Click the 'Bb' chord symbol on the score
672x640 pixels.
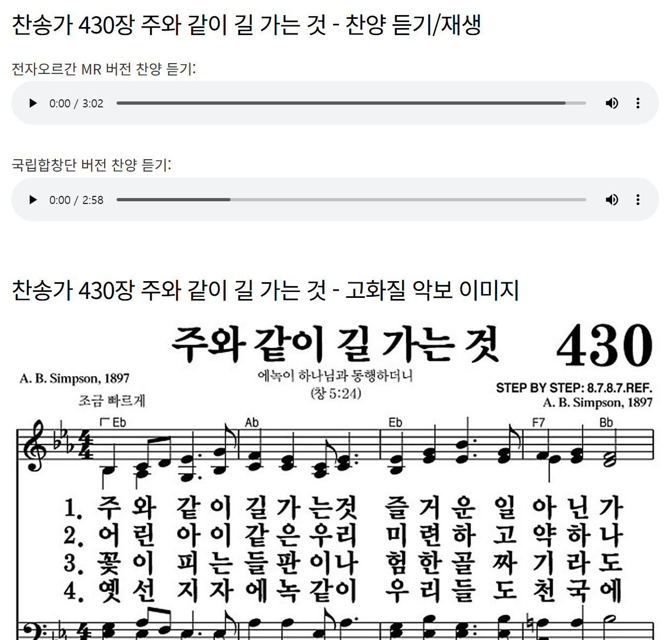(606, 423)
